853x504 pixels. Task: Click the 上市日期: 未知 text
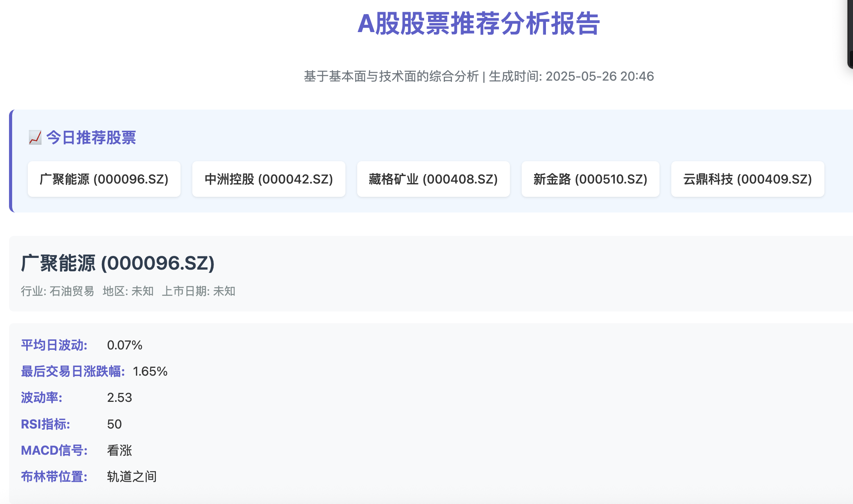[199, 291]
